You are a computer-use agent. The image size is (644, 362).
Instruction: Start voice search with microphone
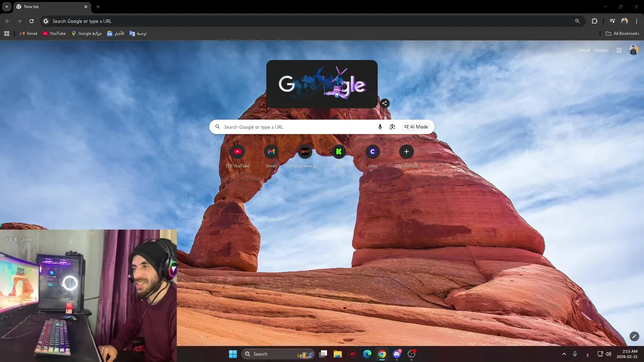pos(380,127)
